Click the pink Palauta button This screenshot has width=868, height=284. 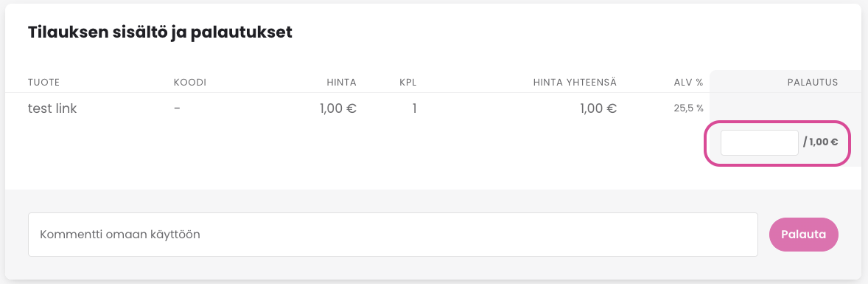(x=804, y=235)
